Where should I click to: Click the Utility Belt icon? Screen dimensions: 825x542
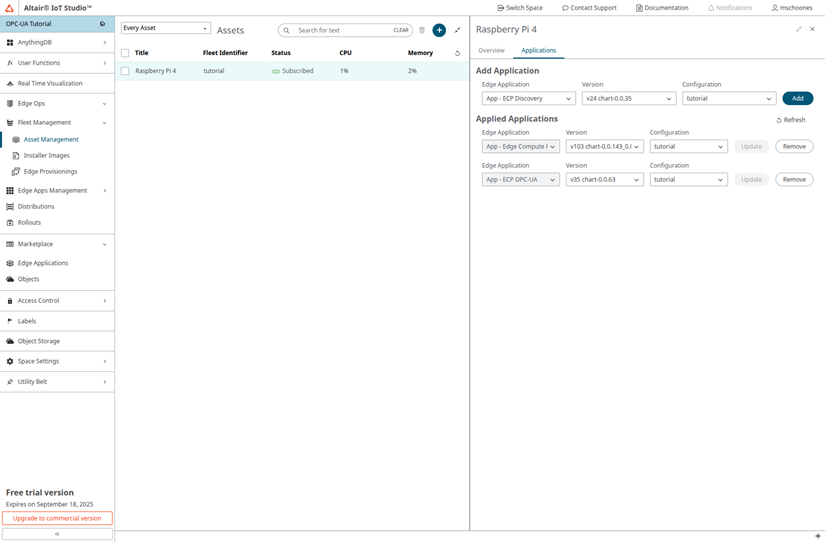[9, 382]
